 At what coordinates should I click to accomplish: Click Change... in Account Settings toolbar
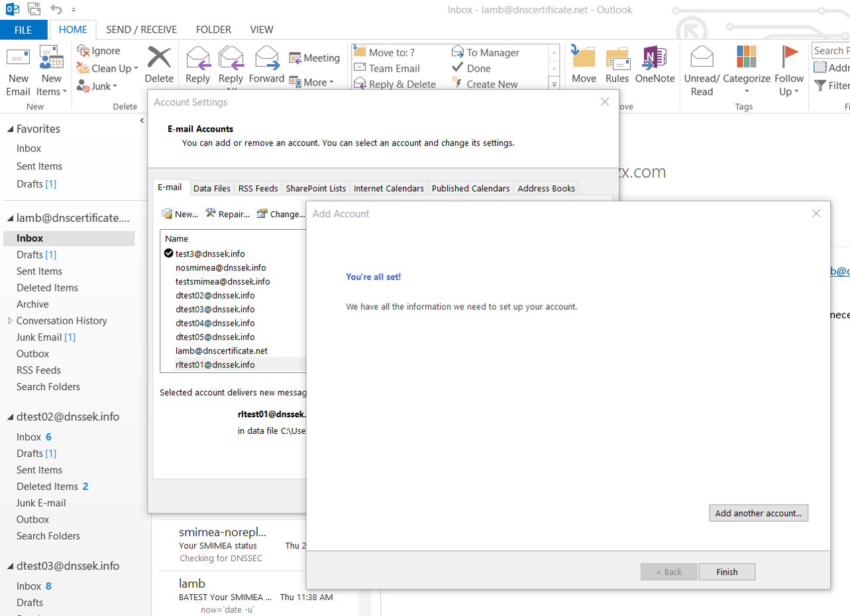[x=281, y=214]
